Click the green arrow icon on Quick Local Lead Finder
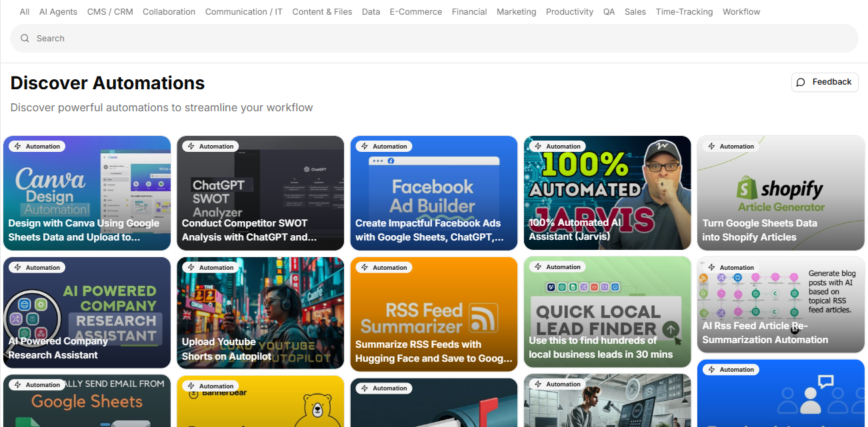868x427 pixels. click(x=671, y=328)
